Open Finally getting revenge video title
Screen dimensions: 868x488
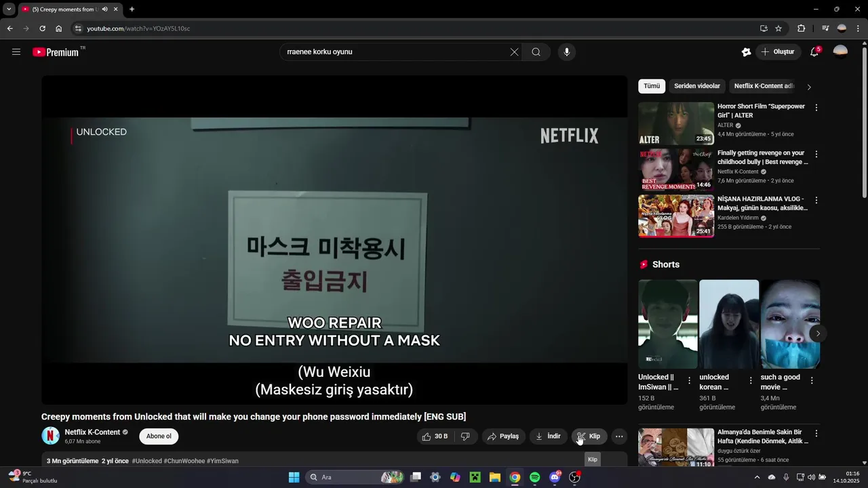pyautogui.click(x=762, y=158)
